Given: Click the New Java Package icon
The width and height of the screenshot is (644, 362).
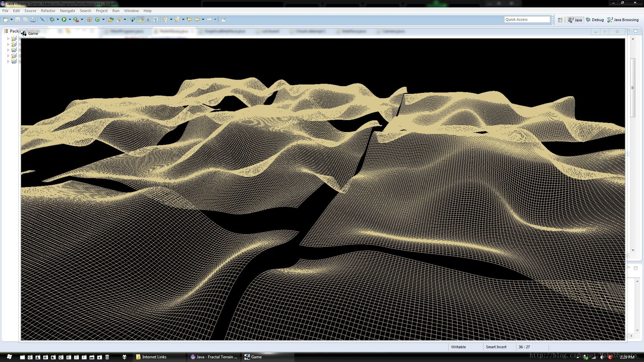Looking at the screenshot, I should pos(90,20).
